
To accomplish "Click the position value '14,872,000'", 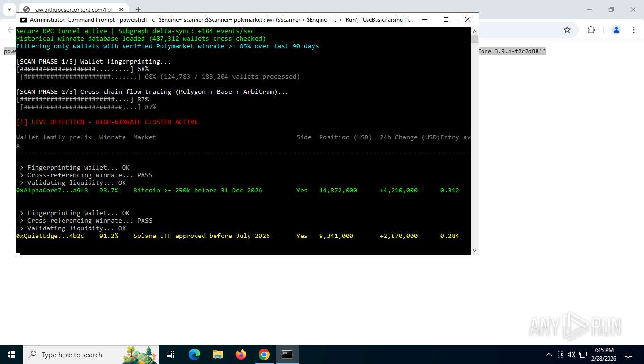I will (x=338, y=191).
